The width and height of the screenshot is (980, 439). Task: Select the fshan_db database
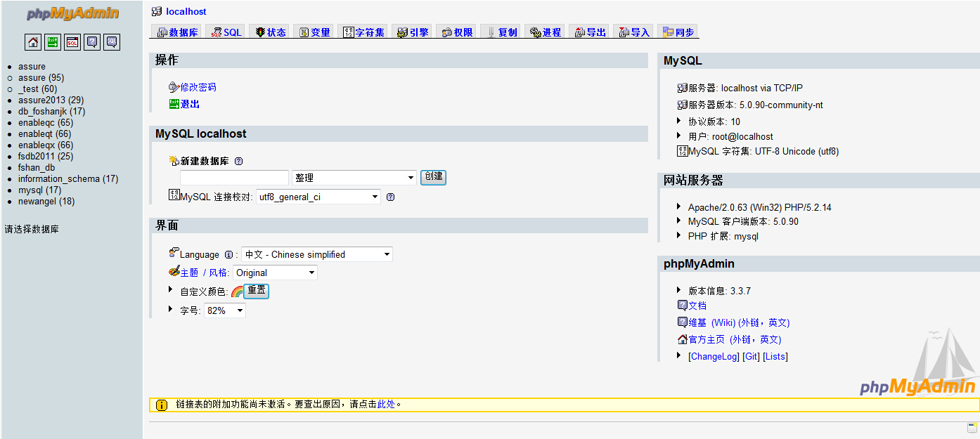tap(37, 168)
